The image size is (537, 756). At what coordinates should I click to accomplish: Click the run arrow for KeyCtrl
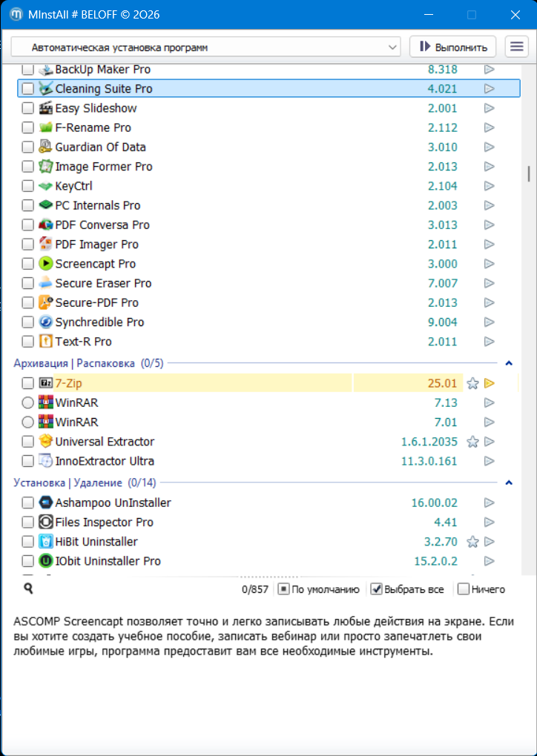pos(490,186)
